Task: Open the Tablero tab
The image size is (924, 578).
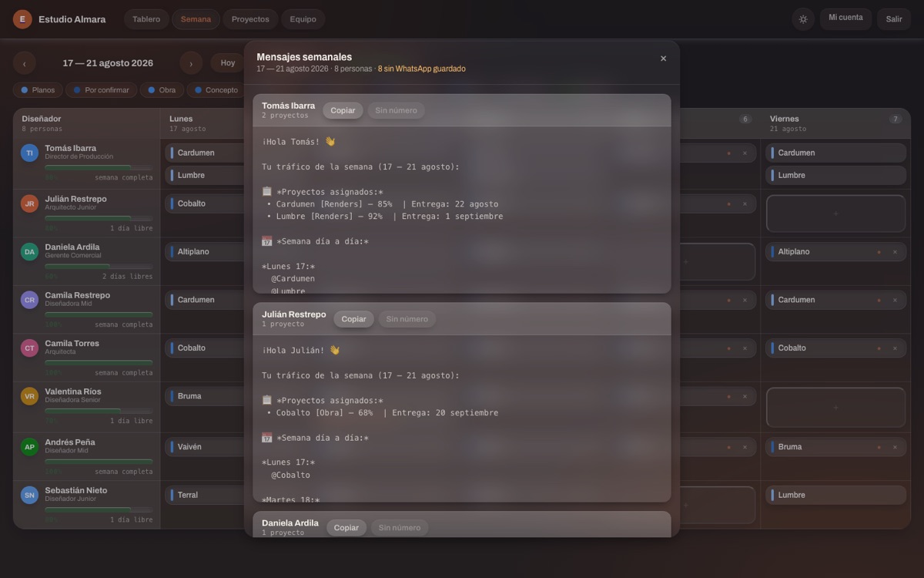Action: (x=146, y=19)
